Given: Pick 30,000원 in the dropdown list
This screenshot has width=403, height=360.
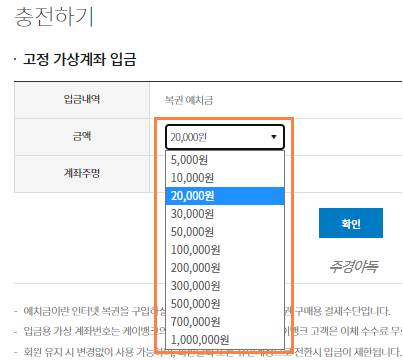Looking at the screenshot, I should click(225, 214).
